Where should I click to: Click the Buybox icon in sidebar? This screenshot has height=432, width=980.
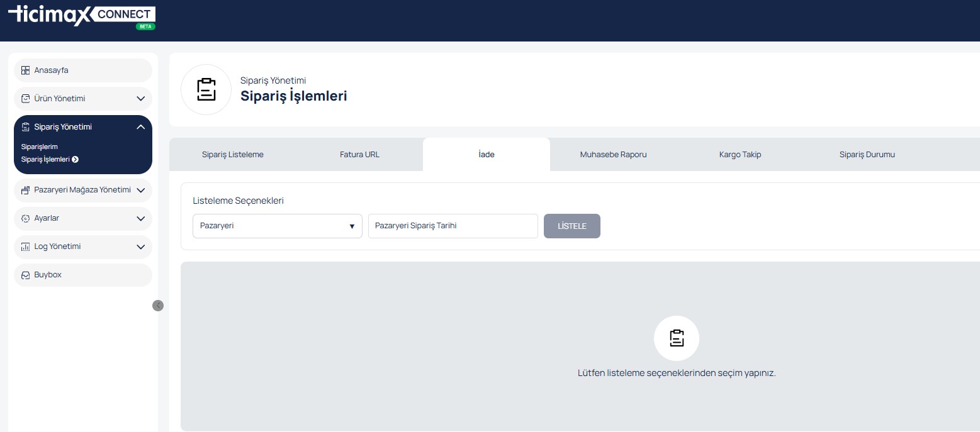[25, 275]
